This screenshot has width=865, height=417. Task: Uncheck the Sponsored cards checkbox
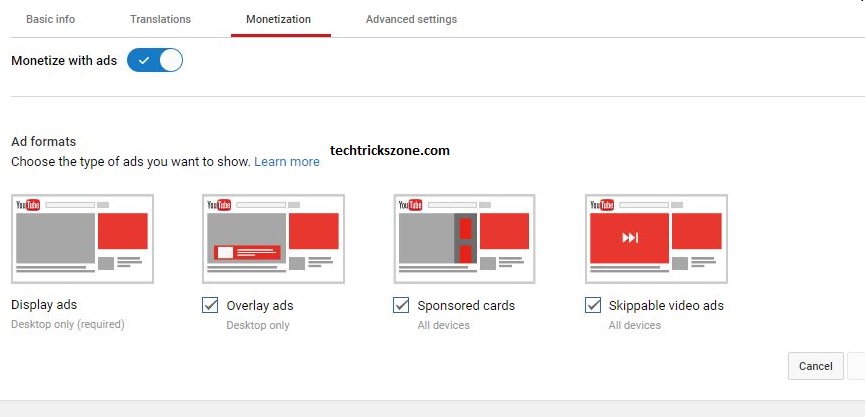pyautogui.click(x=401, y=305)
